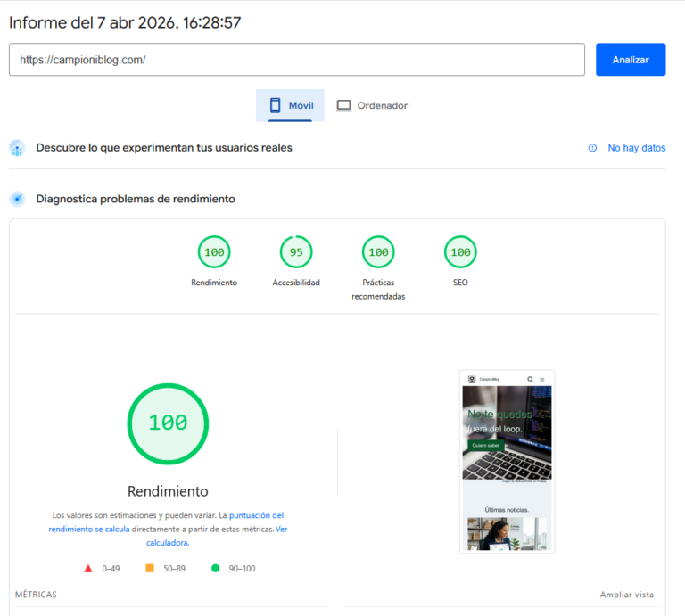Click the orange square 50–89 legend icon
Image resolution: width=685 pixels, height=616 pixels.
(150, 568)
